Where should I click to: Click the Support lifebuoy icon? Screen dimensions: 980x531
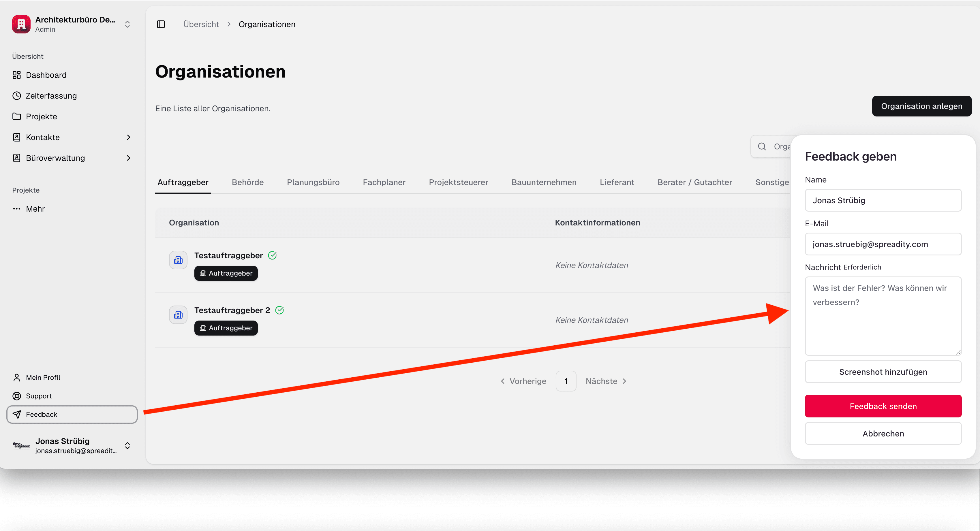pyautogui.click(x=17, y=396)
